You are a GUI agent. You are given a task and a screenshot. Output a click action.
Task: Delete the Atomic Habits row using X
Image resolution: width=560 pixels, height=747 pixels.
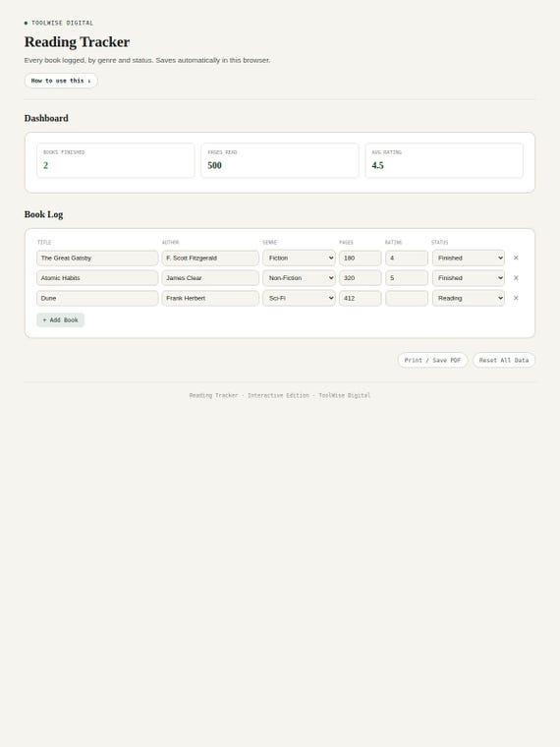tap(516, 278)
